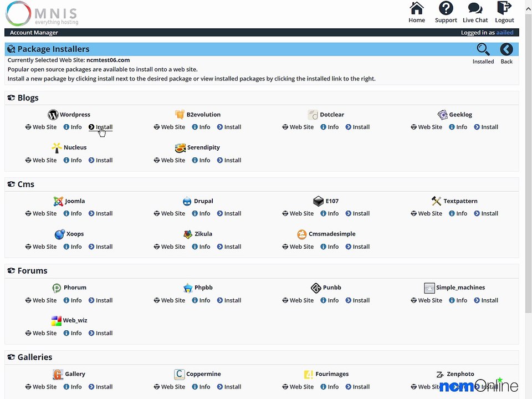Install the Cmsmadesimple package
The height and width of the screenshot is (399, 532).
[x=357, y=247]
